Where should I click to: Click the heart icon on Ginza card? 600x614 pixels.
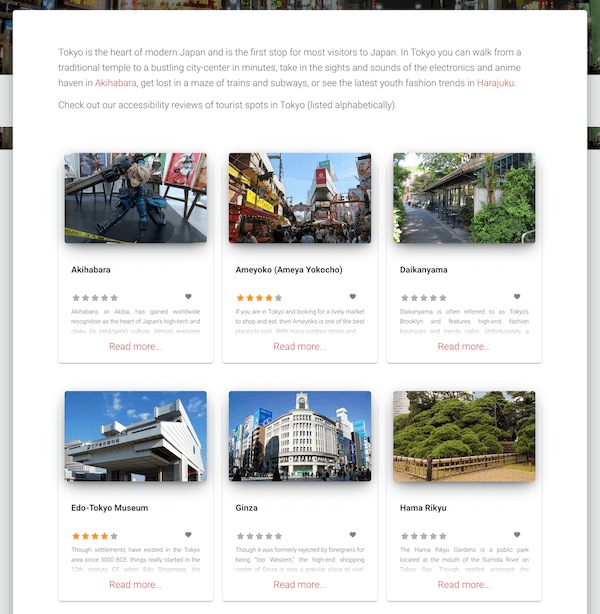[352, 535]
